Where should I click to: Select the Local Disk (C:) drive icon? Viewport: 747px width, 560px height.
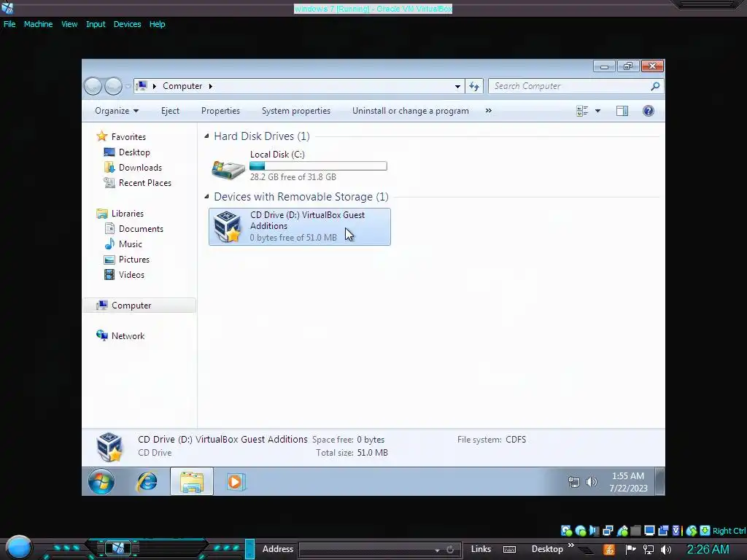point(228,169)
